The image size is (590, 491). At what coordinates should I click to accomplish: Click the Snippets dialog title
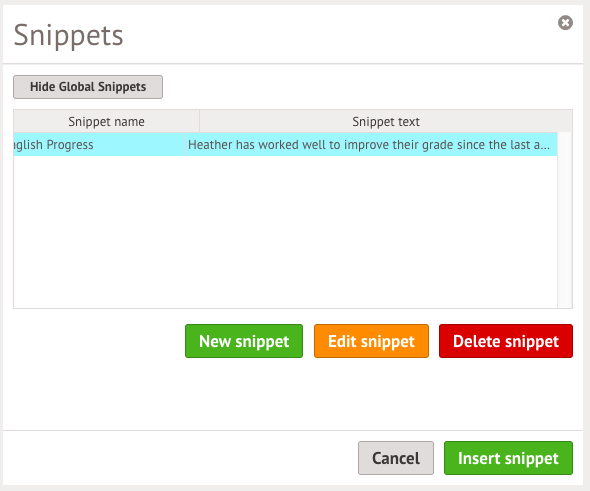coord(68,36)
